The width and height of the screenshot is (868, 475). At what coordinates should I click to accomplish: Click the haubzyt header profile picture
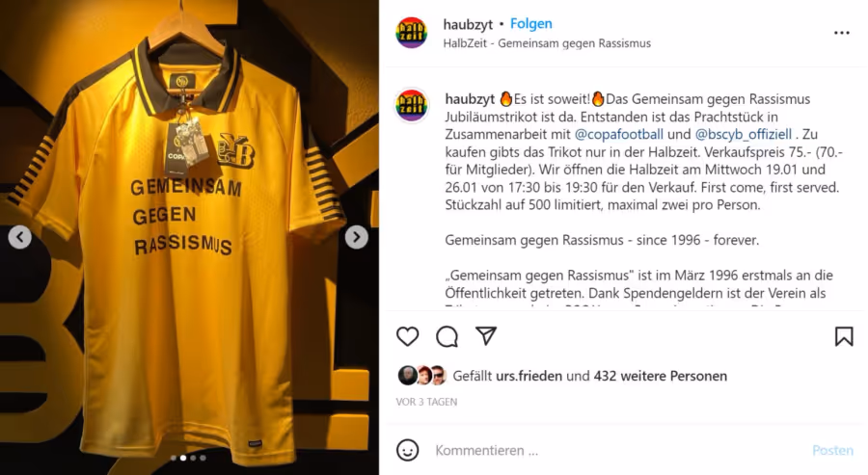click(411, 33)
